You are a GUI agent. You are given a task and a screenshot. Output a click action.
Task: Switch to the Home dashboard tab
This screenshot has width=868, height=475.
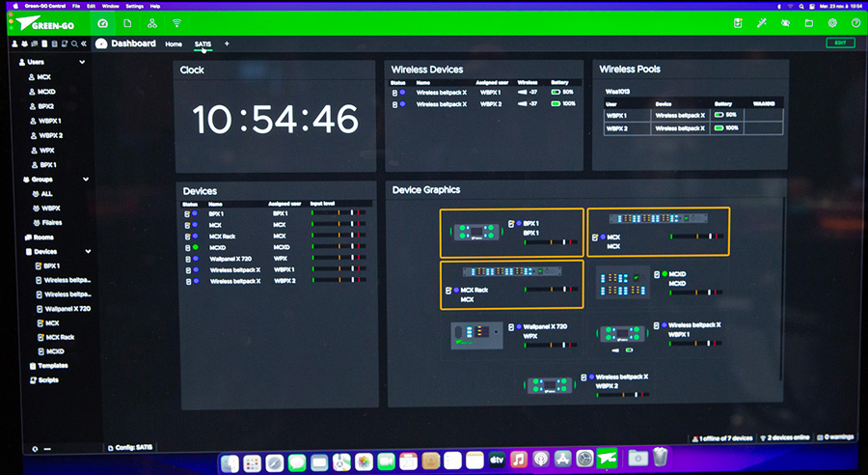pyautogui.click(x=174, y=44)
